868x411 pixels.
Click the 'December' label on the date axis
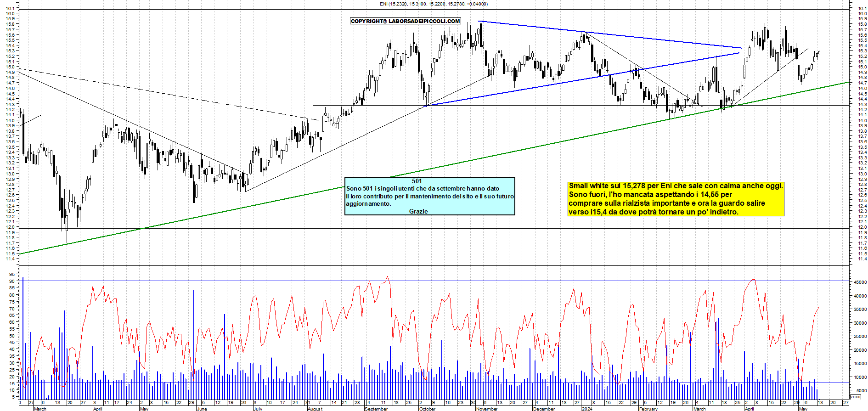(544, 409)
